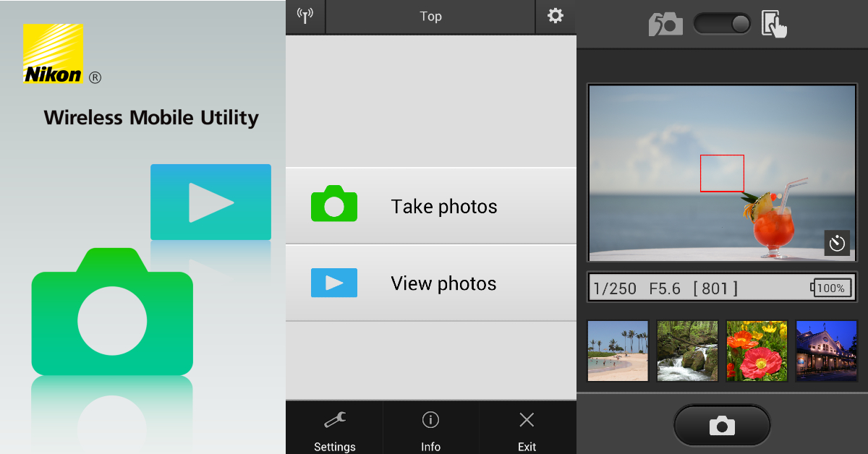The height and width of the screenshot is (454, 868).
Task: Open Info from bottom bar
Action: pyautogui.click(x=430, y=428)
